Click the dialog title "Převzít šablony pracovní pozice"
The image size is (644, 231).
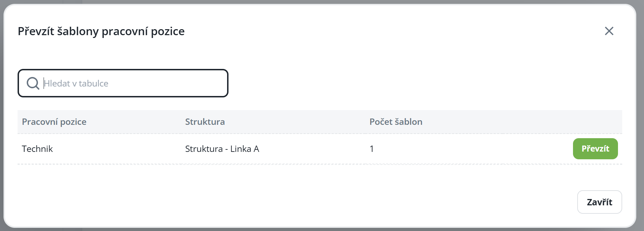tap(101, 31)
